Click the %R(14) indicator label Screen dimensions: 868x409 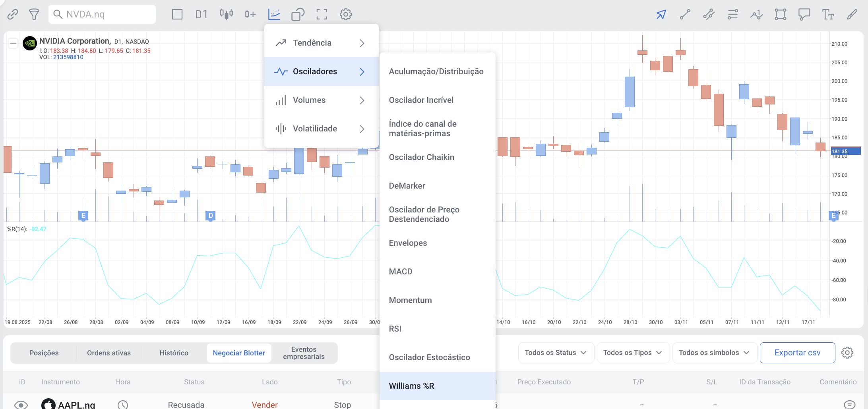[x=17, y=229]
